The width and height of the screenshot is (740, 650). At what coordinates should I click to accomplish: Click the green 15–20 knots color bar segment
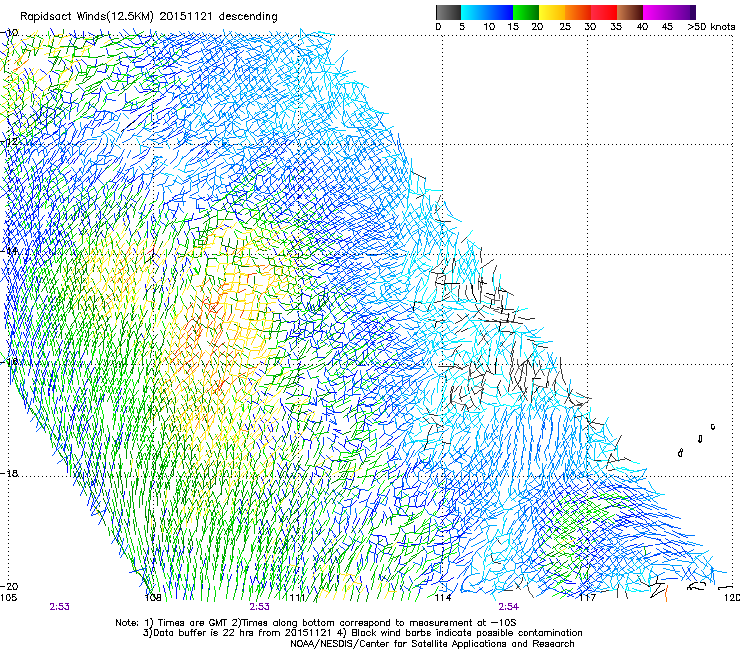526,12
